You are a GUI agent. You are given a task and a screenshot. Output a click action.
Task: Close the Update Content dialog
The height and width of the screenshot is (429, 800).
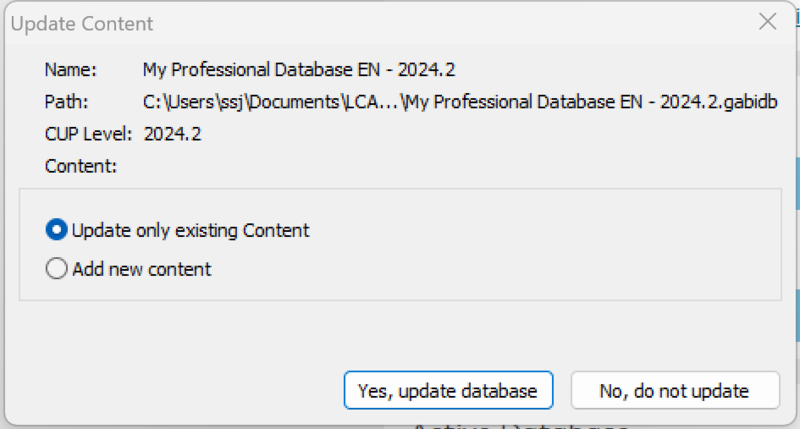click(x=767, y=22)
